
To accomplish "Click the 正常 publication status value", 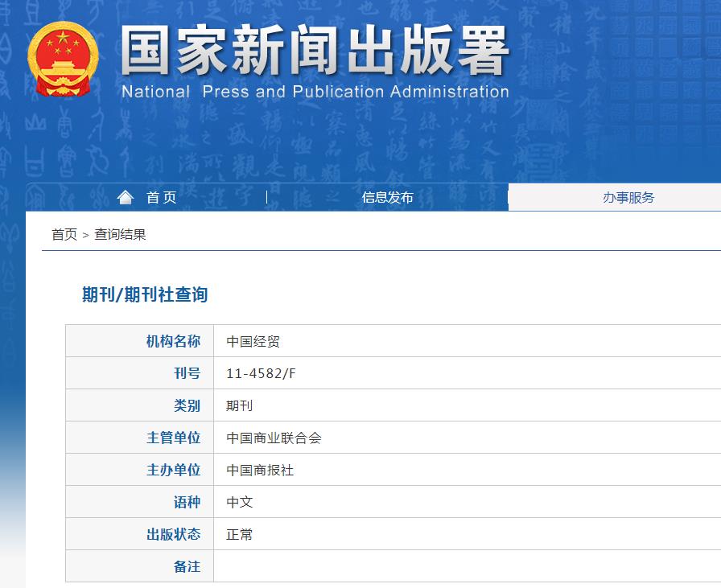I will pyautogui.click(x=239, y=534).
